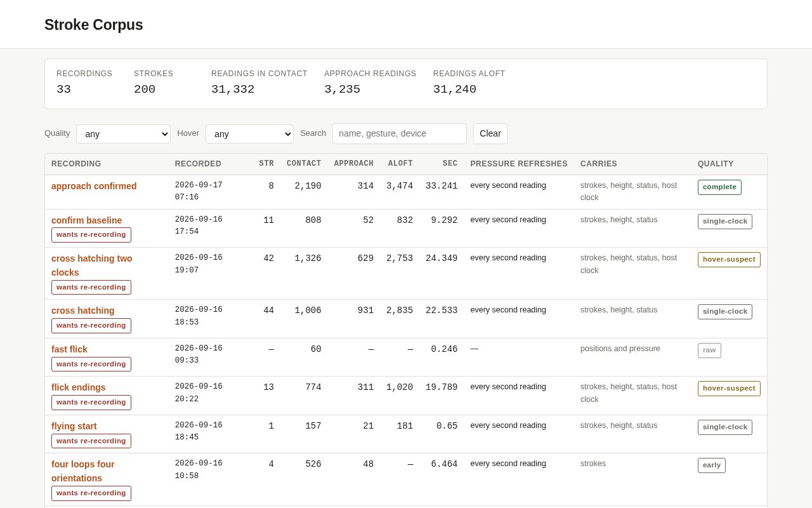
Task: Sort by the CARRIES column header
Action: coord(599,164)
